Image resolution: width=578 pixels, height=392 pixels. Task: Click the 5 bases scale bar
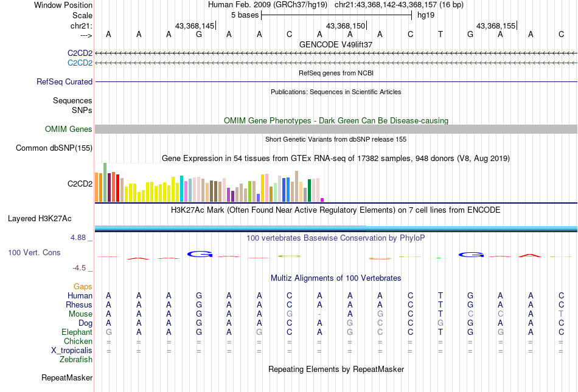336,15
